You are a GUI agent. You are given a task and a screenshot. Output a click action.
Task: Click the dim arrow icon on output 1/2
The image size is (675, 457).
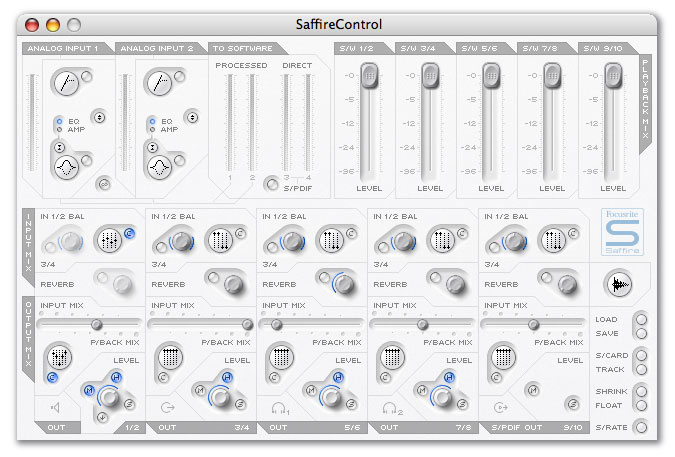[x=103, y=417]
